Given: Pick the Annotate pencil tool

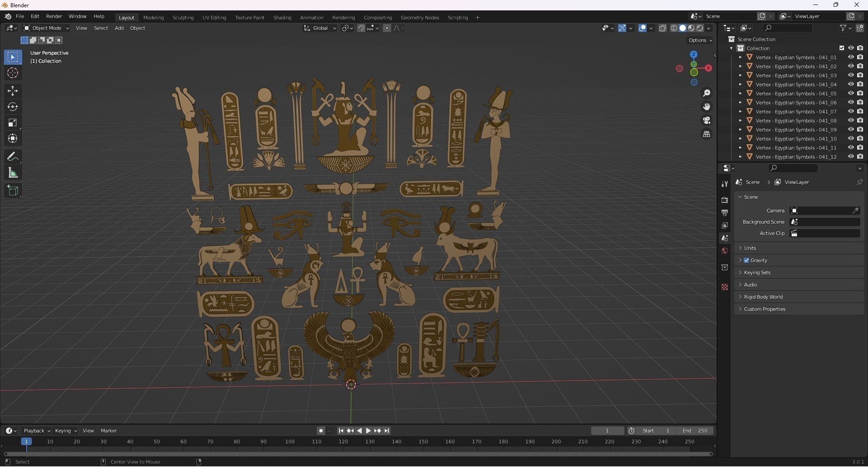Looking at the screenshot, I should 13,157.
